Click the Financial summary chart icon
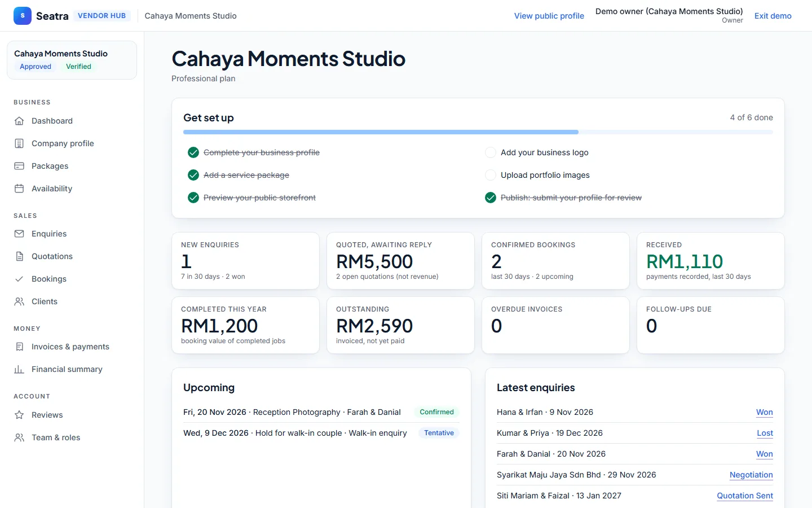The image size is (812, 508). tap(19, 369)
